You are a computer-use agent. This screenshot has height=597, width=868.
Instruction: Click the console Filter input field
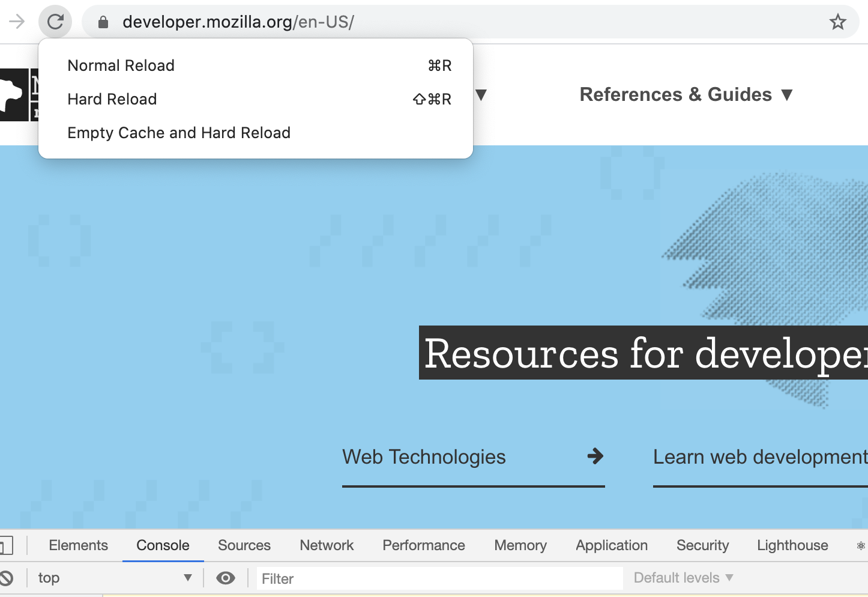tap(439, 578)
